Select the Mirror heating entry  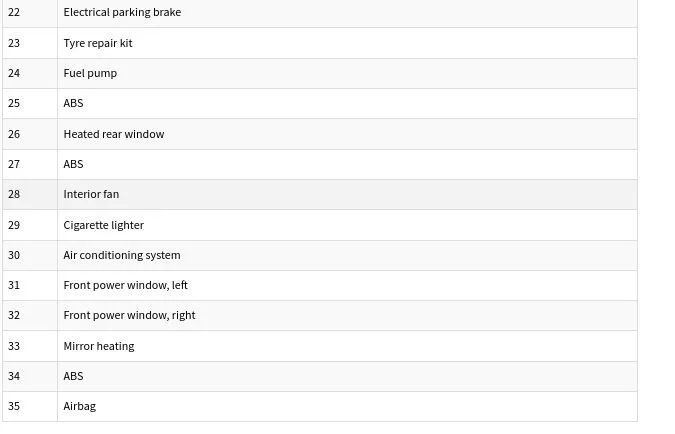[x=99, y=346]
